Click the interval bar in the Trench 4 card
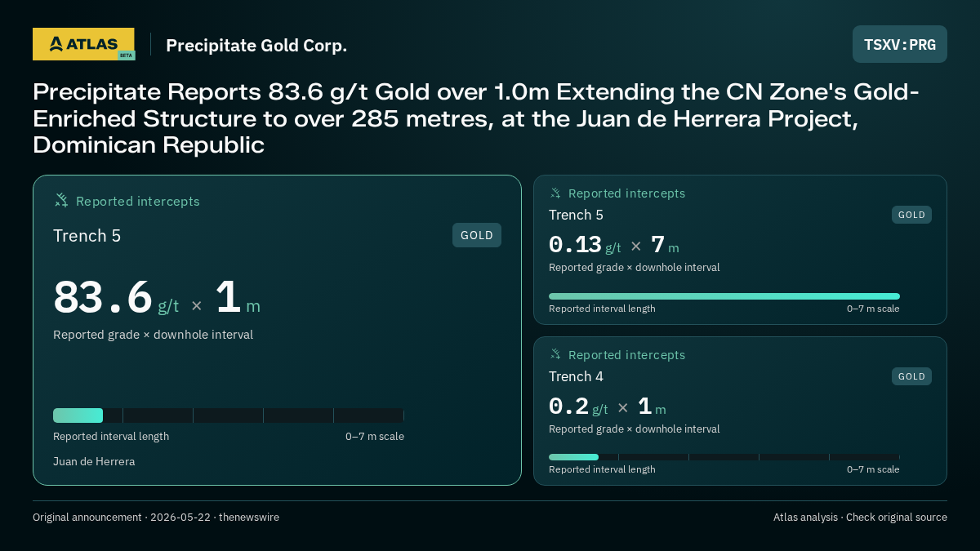980x551 pixels. (x=724, y=457)
